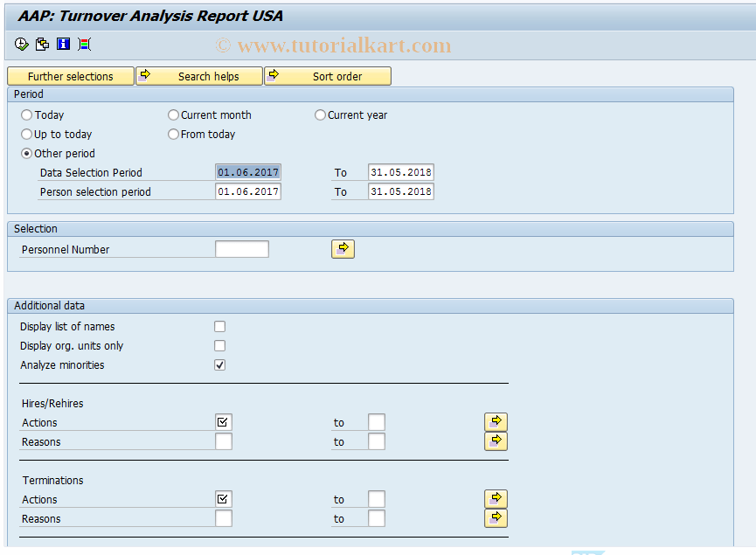Select the Today period option
Screen dimensions: 756x555
coord(27,114)
